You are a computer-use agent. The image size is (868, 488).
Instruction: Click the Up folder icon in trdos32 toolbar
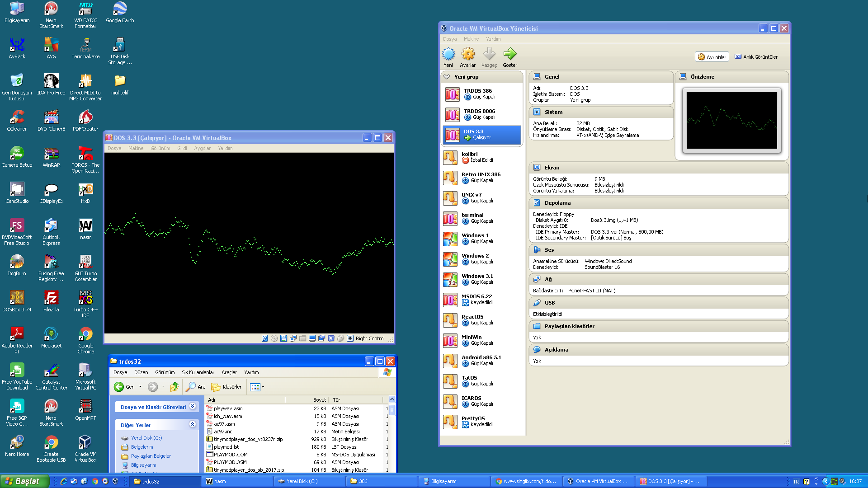[x=175, y=387]
